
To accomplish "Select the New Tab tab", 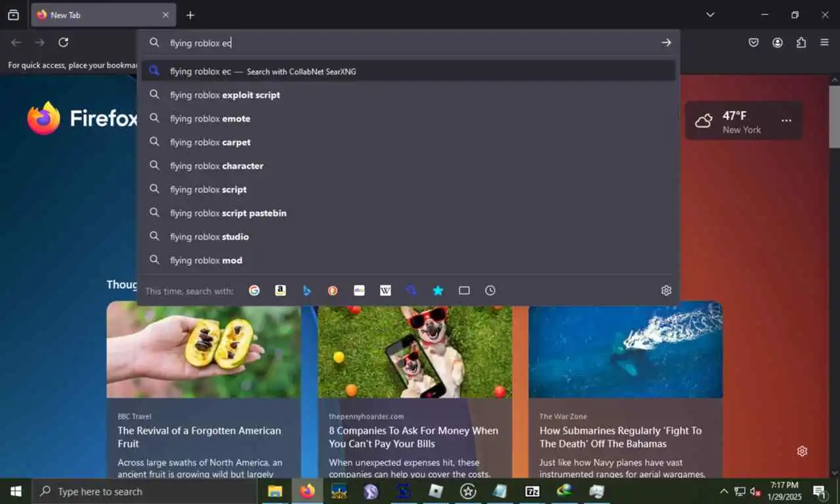I will click(104, 15).
